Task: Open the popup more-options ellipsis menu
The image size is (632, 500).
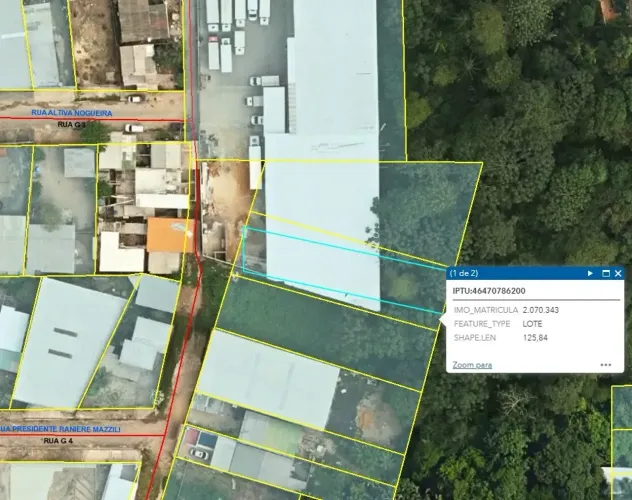Action: point(605,365)
